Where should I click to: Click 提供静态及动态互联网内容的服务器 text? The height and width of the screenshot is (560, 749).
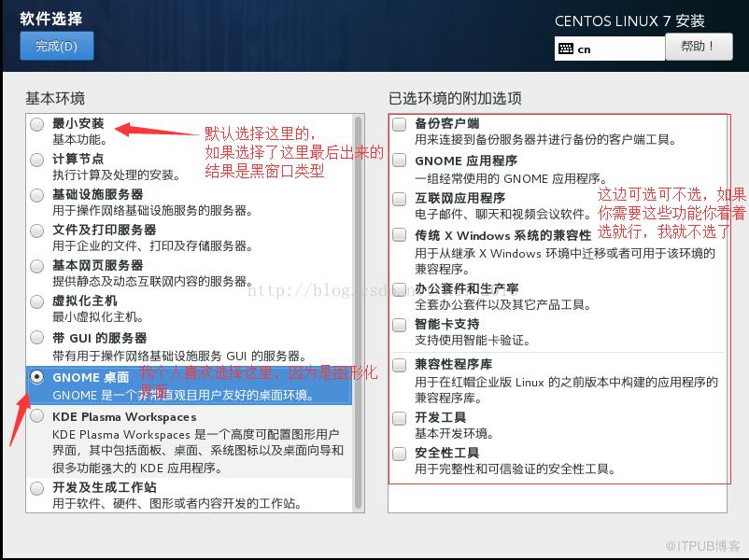tap(152, 281)
